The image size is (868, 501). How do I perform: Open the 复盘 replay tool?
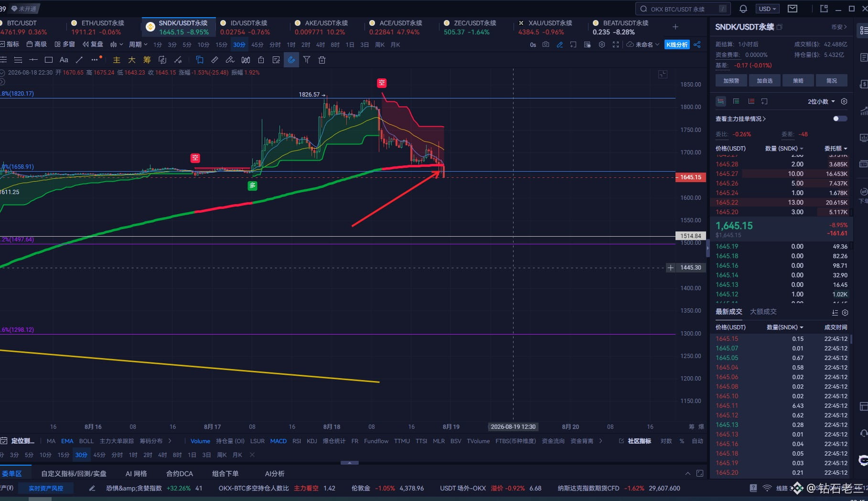(x=93, y=44)
